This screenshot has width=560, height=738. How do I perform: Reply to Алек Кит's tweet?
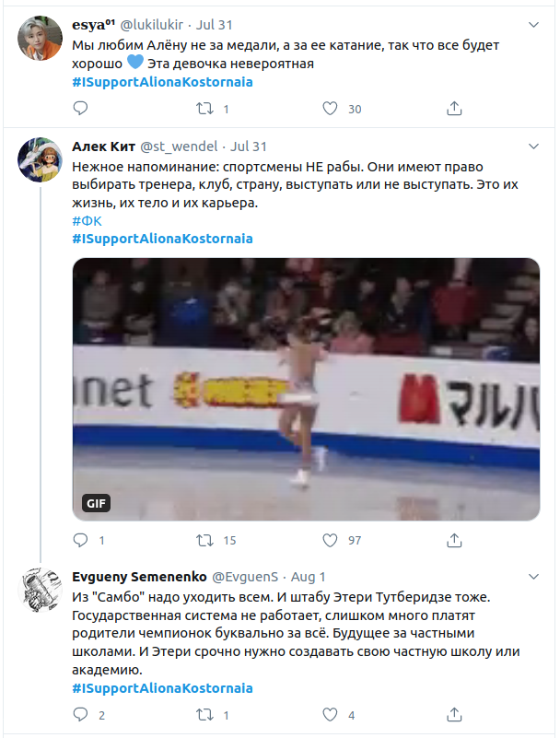[80, 540]
